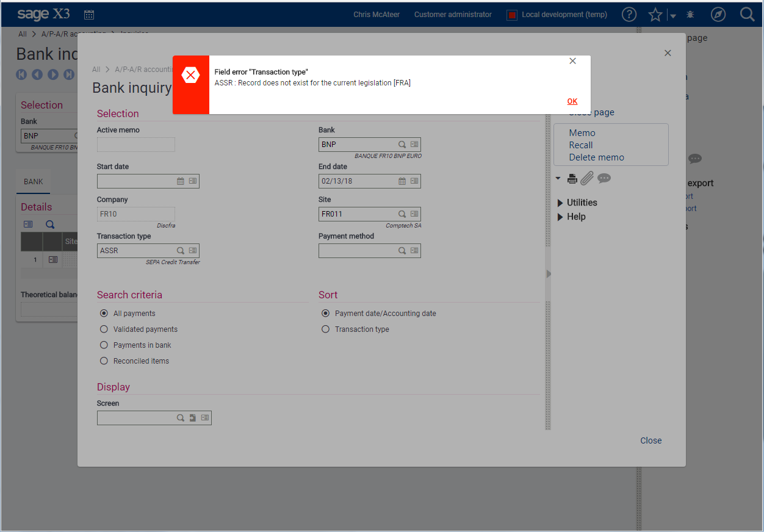Open the calendar icon beside Sage X3 logo
The image size is (764, 532).
coord(89,15)
